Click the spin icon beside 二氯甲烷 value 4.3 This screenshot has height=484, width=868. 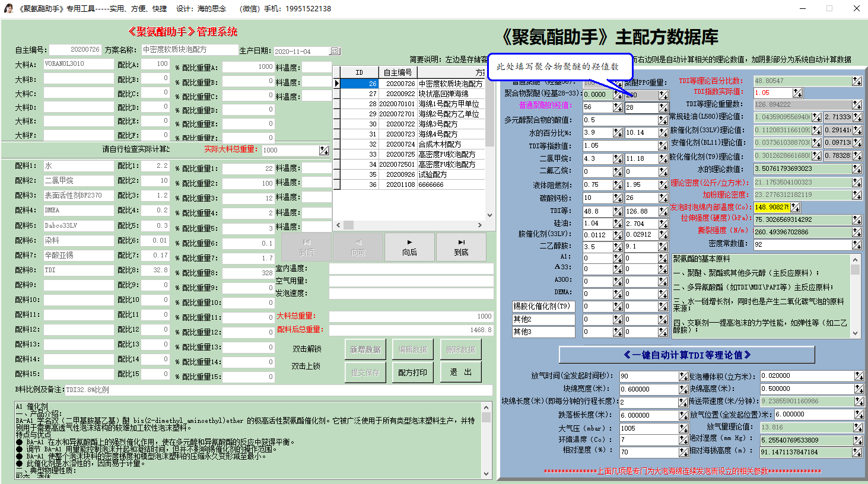pyautogui.click(x=618, y=159)
